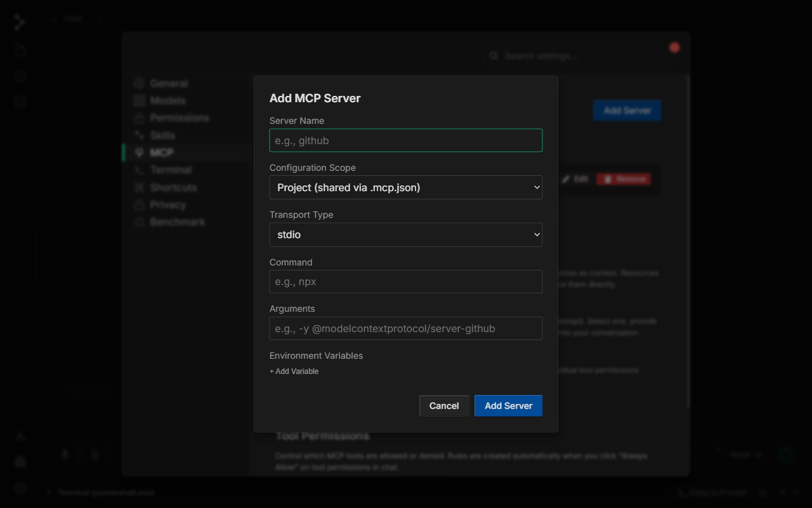Close settings with the red circle button
This screenshot has width=812, height=508.
[x=674, y=48]
